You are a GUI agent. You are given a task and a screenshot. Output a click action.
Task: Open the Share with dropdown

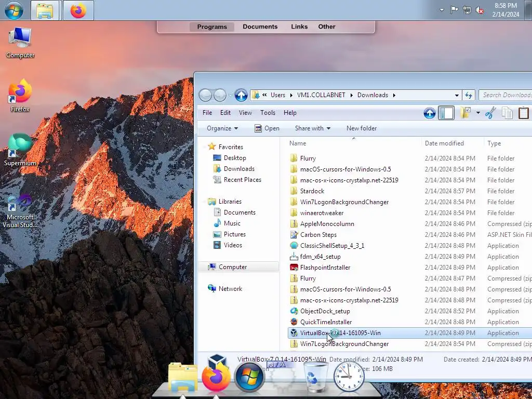click(312, 128)
